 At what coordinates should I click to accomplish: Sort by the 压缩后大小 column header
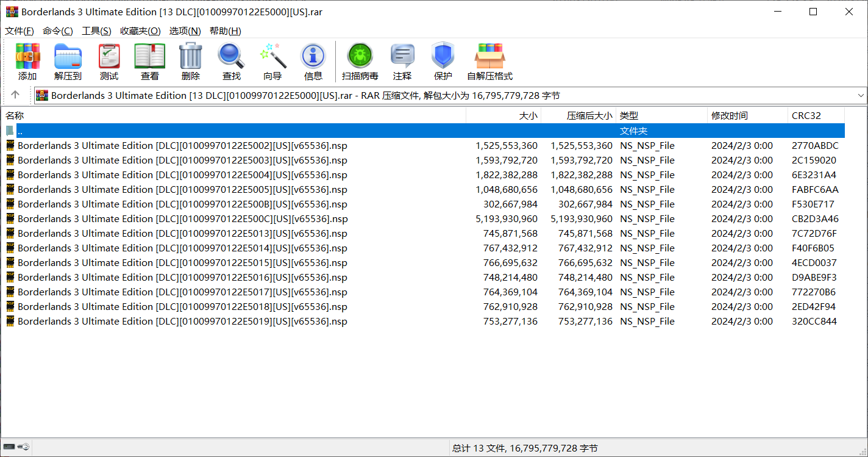pos(578,115)
